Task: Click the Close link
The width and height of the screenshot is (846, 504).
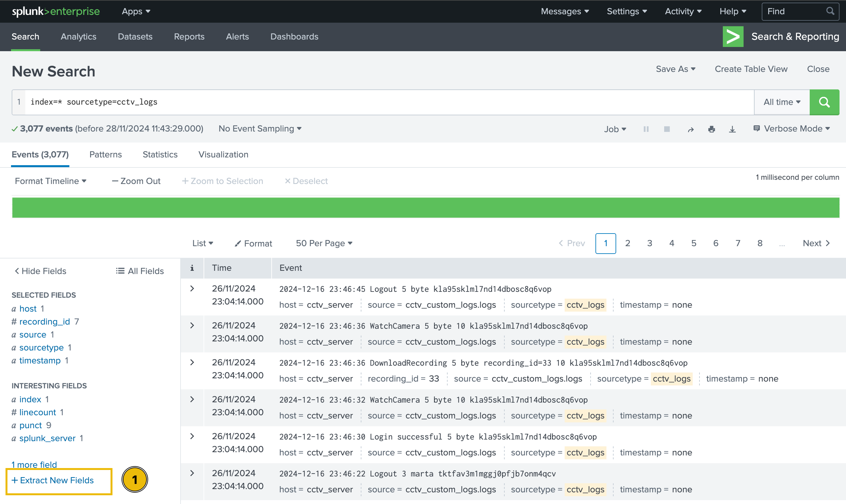Action: click(818, 69)
